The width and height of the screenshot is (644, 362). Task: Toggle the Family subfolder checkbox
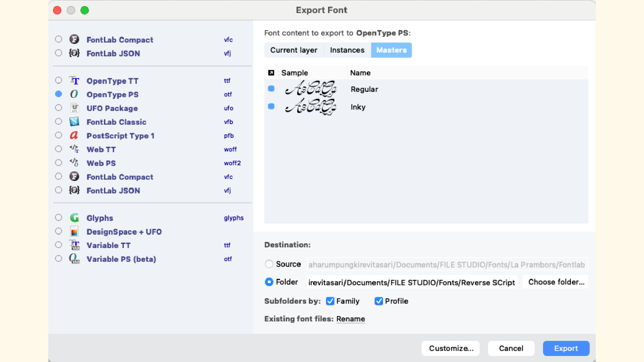tap(330, 301)
